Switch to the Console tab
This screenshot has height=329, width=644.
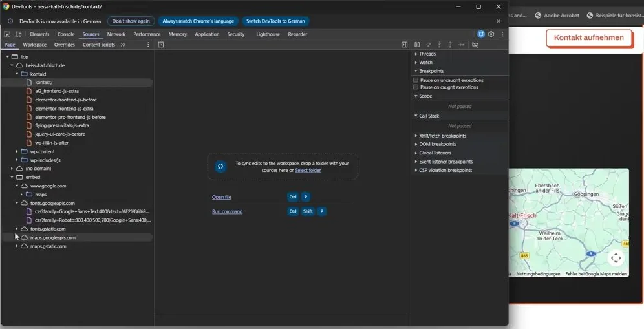66,34
